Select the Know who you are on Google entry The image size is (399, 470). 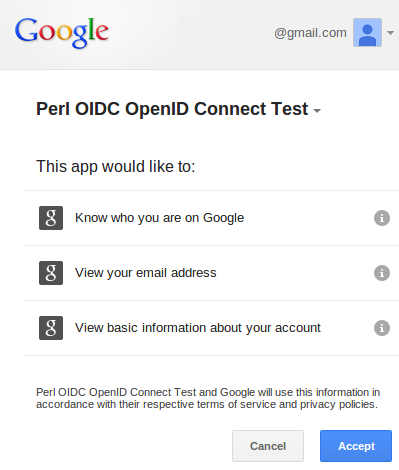coord(211,218)
